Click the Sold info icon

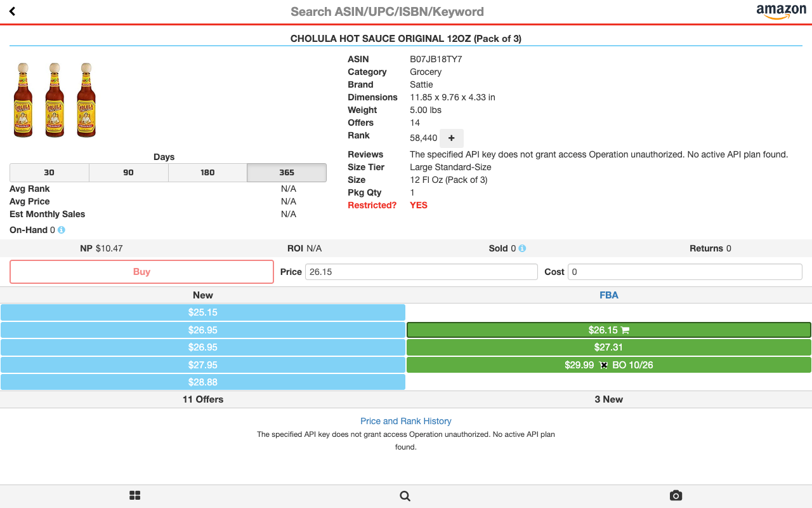coord(522,248)
